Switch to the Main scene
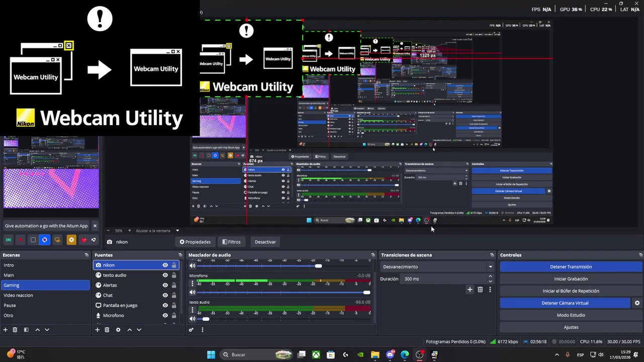The height and width of the screenshot is (362, 644). point(45,275)
